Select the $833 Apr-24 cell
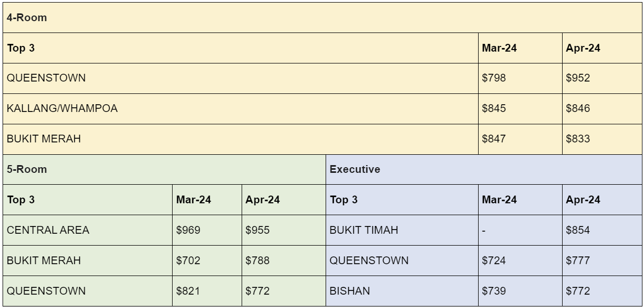644x307 pixels. click(x=602, y=139)
